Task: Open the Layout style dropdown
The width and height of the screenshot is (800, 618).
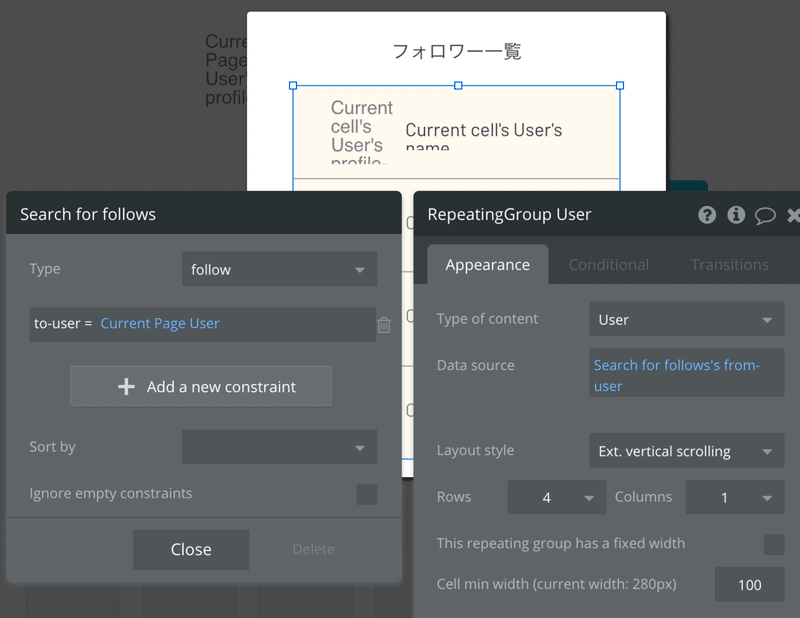Action: pyautogui.click(x=686, y=451)
